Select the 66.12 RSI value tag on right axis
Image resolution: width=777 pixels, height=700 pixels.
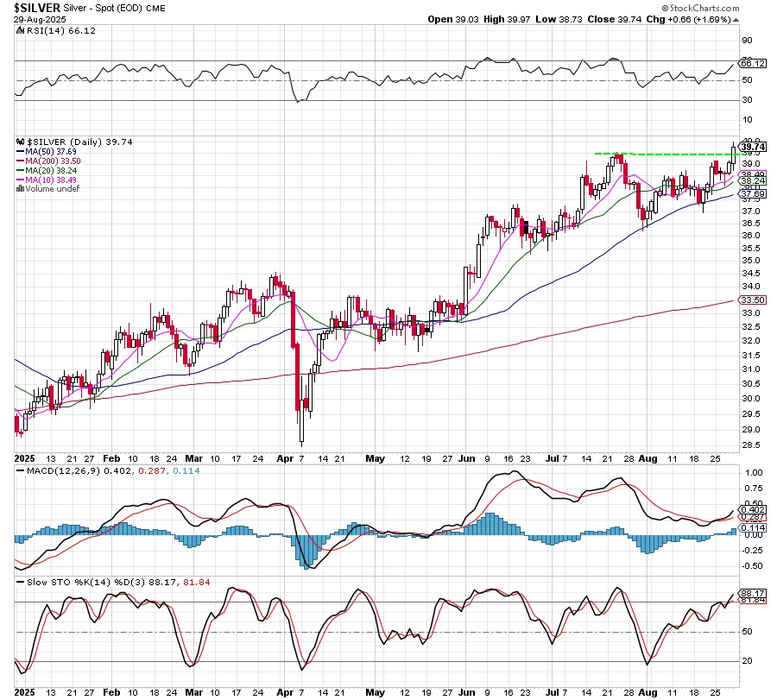(x=753, y=63)
